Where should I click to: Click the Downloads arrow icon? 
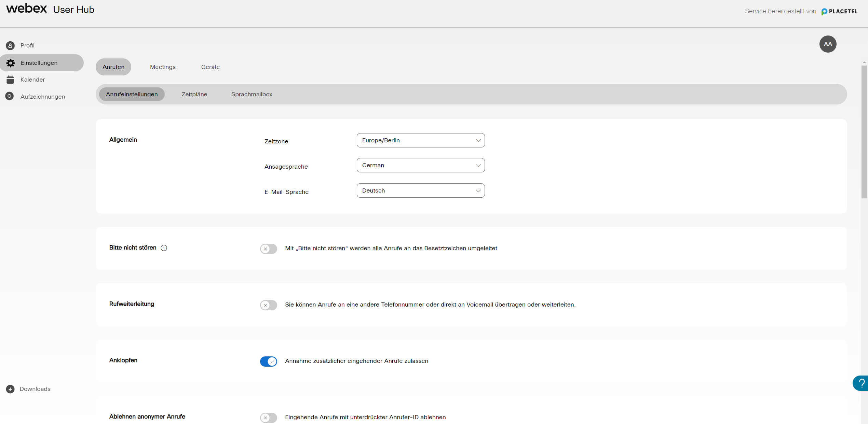click(x=10, y=389)
